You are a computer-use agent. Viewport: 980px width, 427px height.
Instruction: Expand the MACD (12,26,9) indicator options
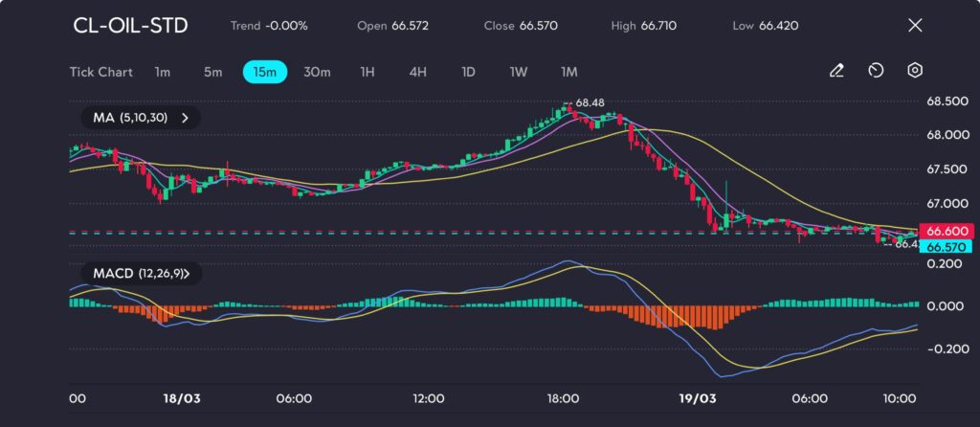click(186, 274)
